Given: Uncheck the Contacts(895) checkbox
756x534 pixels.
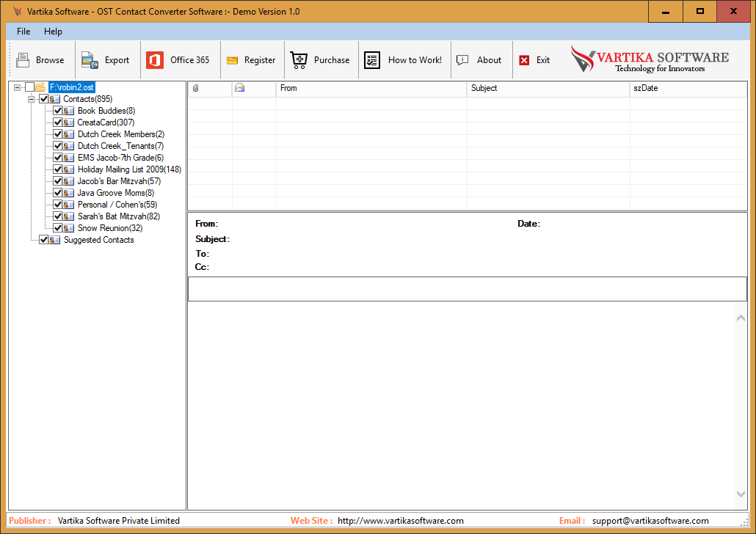Looking at the screenshot, I should pos(44,99).
